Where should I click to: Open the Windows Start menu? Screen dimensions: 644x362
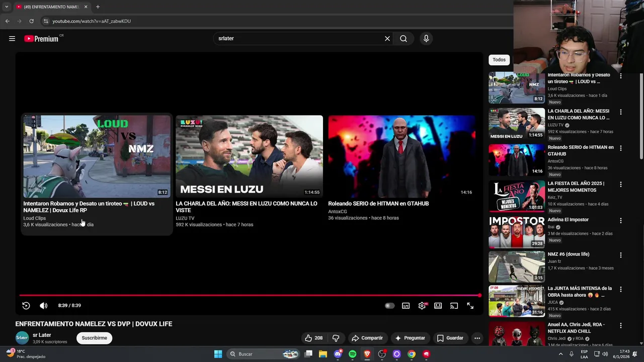(218, 354)
